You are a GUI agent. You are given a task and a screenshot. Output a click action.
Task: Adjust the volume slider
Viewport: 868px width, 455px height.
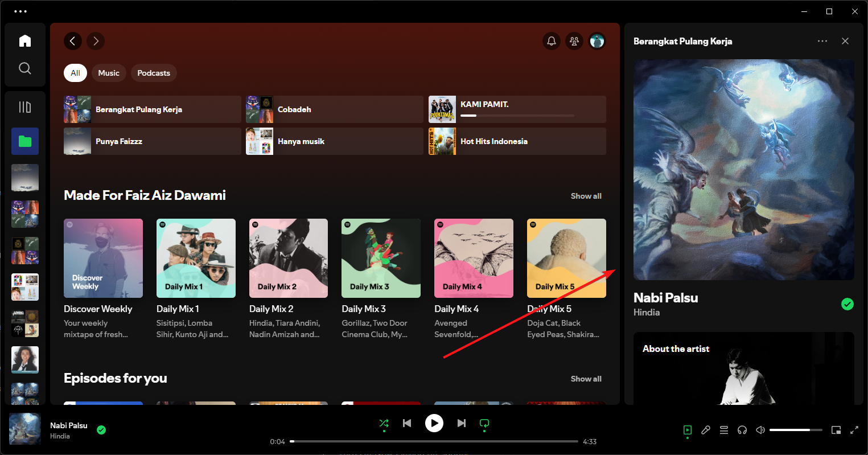tap(796, 430)
